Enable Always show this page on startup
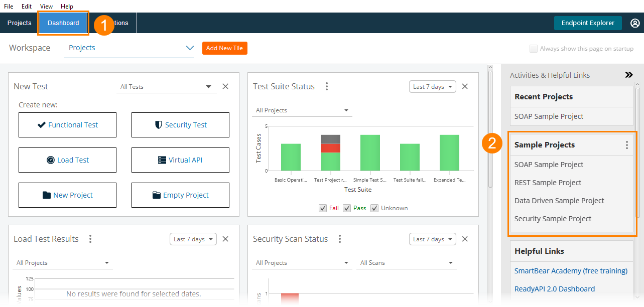 (534, 49)
